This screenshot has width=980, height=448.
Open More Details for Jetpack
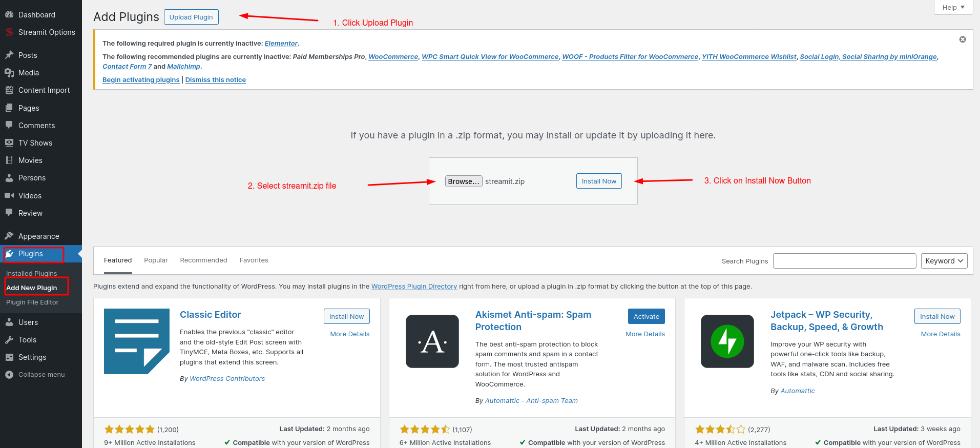[941, 334]
